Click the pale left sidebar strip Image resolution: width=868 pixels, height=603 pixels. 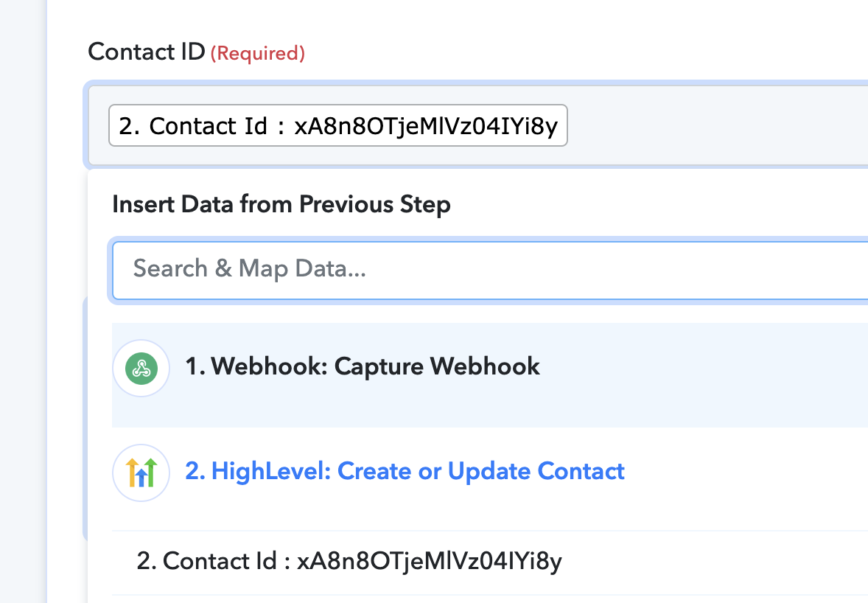click(24, 301)
